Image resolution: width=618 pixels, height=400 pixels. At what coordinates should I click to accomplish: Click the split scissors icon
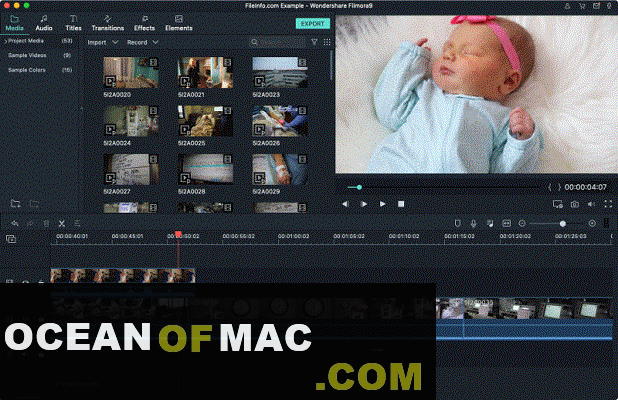[x=62, y=223]
